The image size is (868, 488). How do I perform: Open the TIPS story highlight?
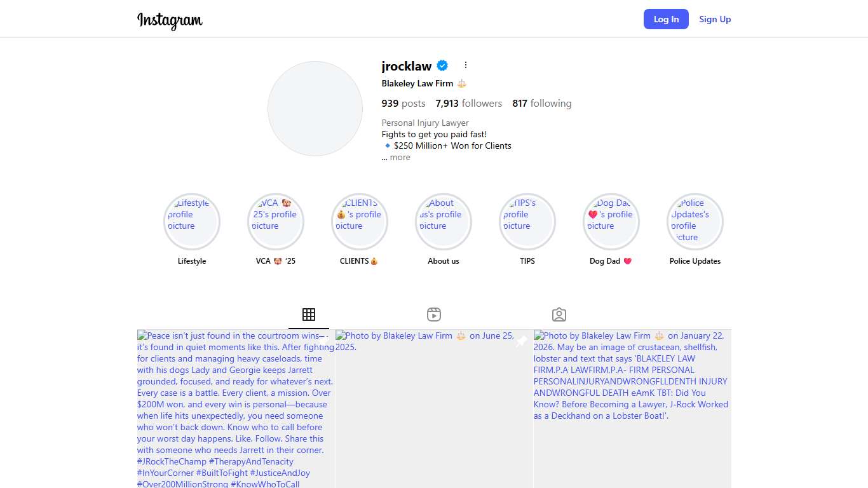[527, 222]
